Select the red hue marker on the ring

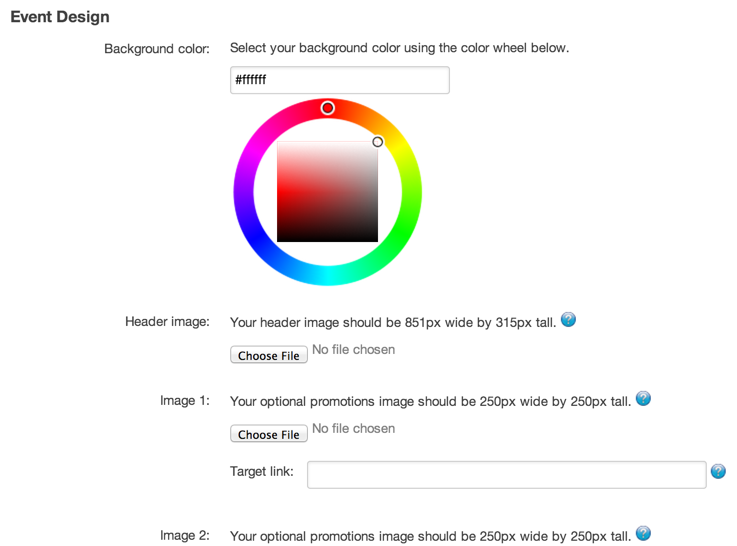pyautogui.click(x=328, y=108)
